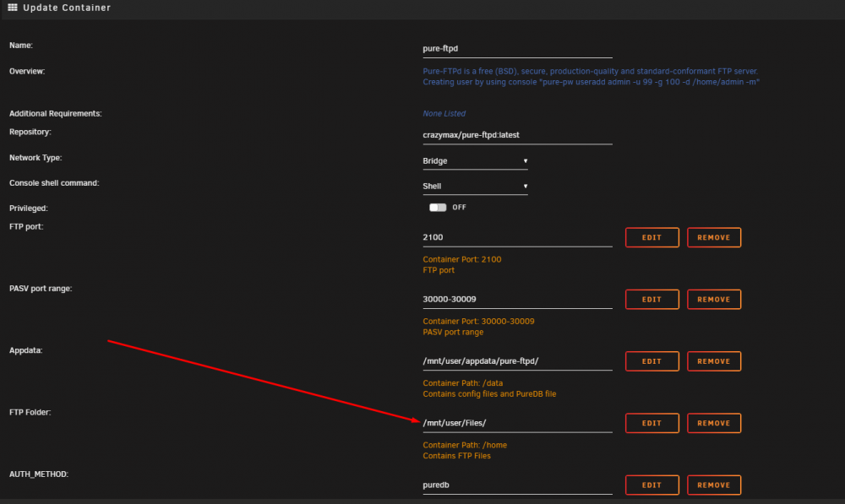Edit the FTP port setting
Screen dimensions: 845x504
tap(652, 237)
